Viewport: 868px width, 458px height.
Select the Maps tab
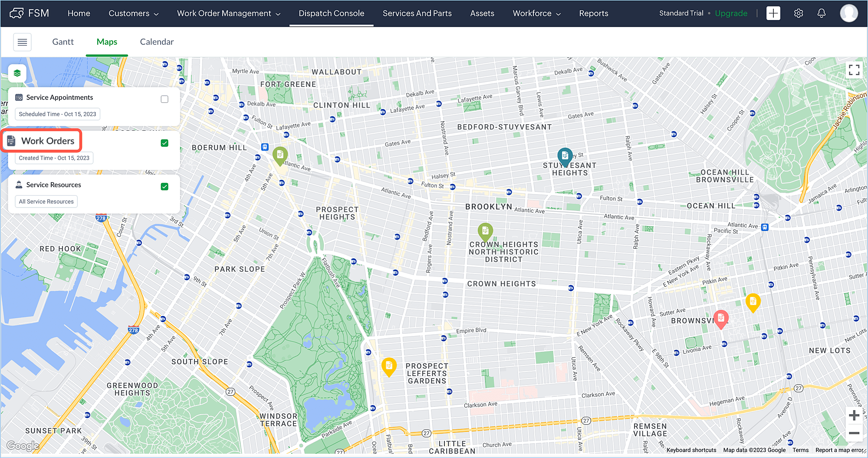pos(107,42)
